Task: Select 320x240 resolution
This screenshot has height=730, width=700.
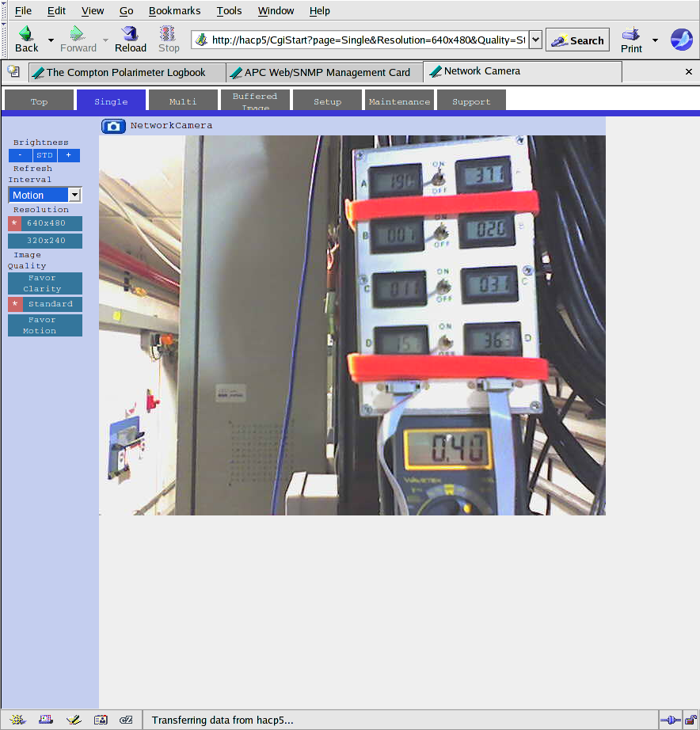Action: (x=45, y=241)
